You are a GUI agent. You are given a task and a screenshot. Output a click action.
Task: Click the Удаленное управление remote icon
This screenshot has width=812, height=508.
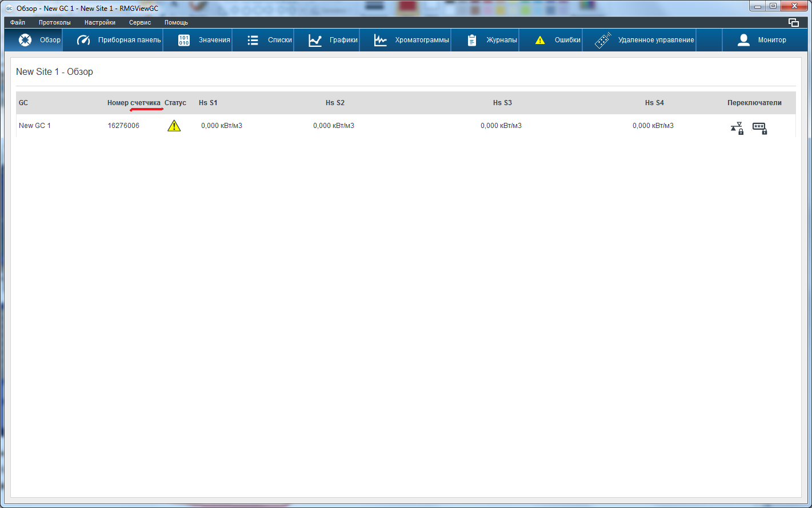coord(602,40)
